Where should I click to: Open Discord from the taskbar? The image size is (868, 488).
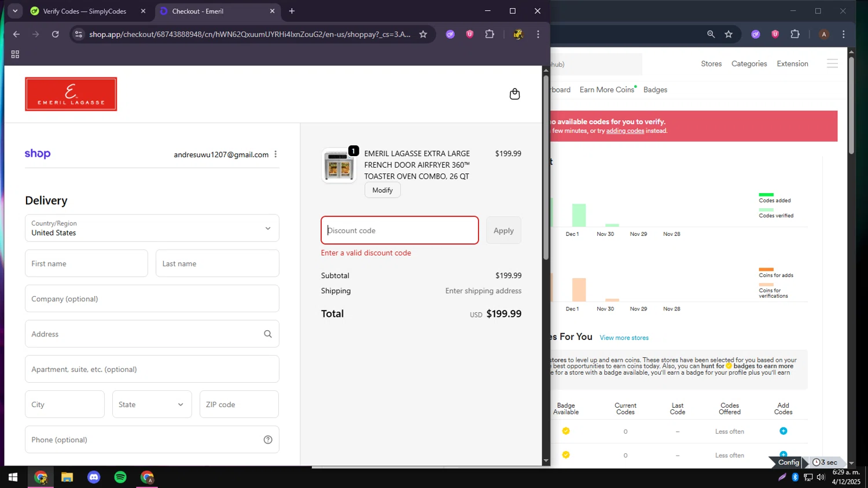pos(94,477)
